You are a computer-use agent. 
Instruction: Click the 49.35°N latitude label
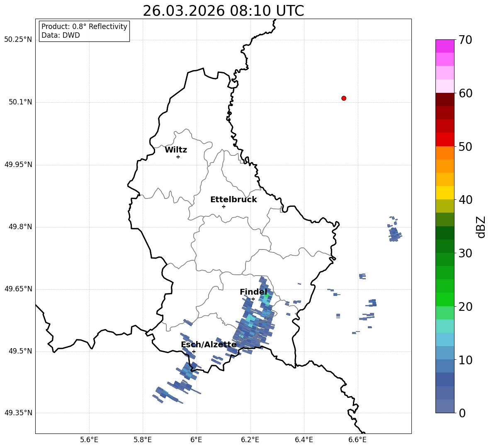pos(18,413)
